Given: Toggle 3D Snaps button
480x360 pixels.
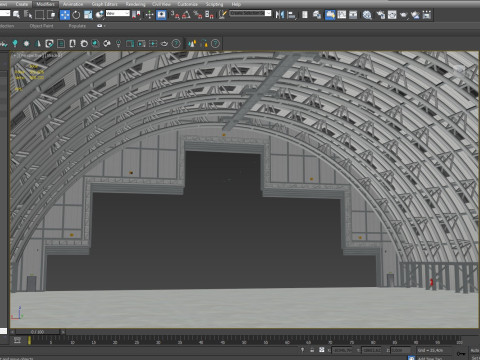Looking at the screenshot, I should [175, 14].
